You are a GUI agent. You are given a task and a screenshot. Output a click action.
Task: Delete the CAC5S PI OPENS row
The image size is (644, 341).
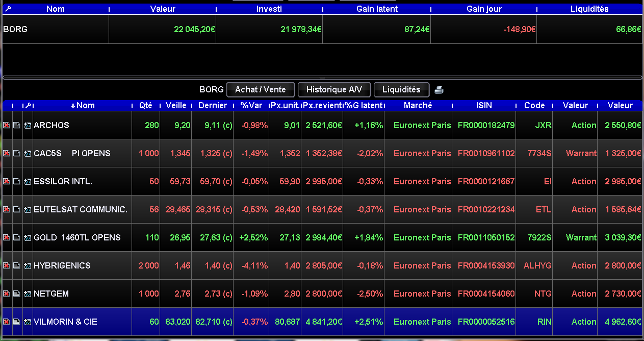pos(7,153)
